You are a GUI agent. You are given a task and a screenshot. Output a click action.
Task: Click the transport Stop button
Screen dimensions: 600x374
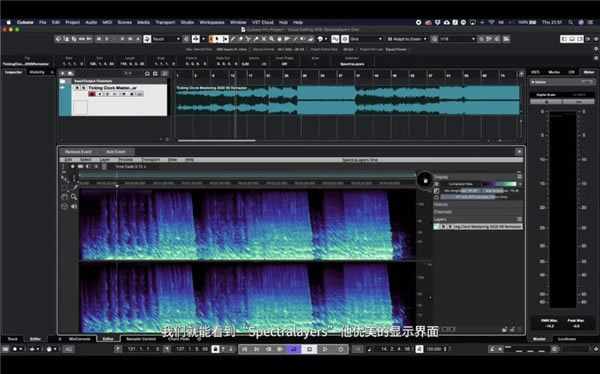[x=309, y=349]
